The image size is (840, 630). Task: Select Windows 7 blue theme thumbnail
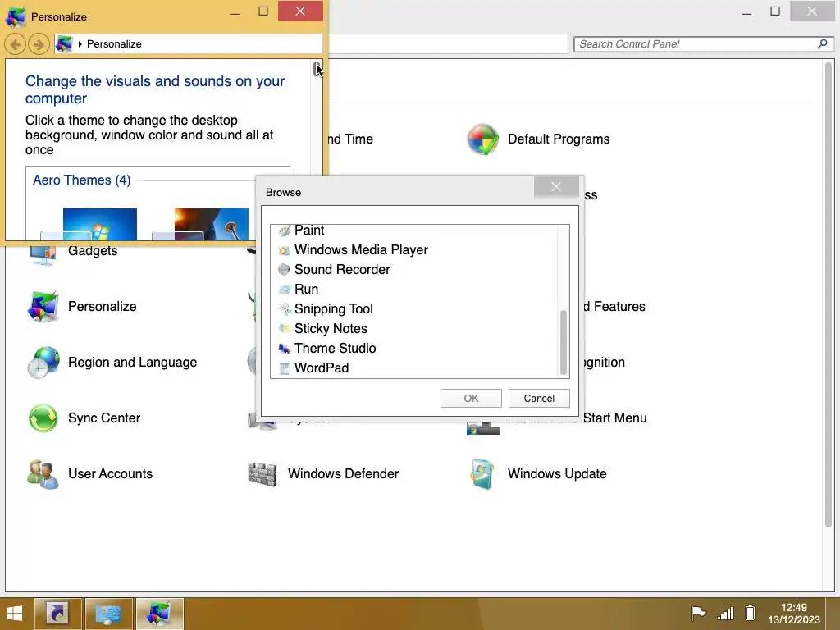99,224
